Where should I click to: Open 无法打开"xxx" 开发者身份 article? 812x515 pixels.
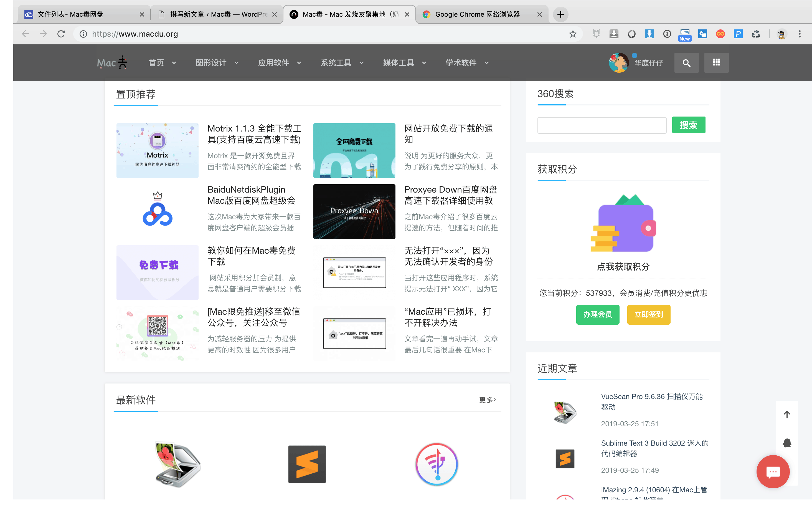[x=448, y=256]
